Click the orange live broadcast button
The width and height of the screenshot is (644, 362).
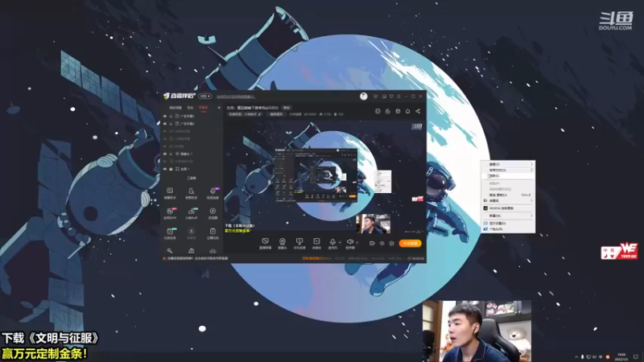pyautogui.click(x=411, y=244)
